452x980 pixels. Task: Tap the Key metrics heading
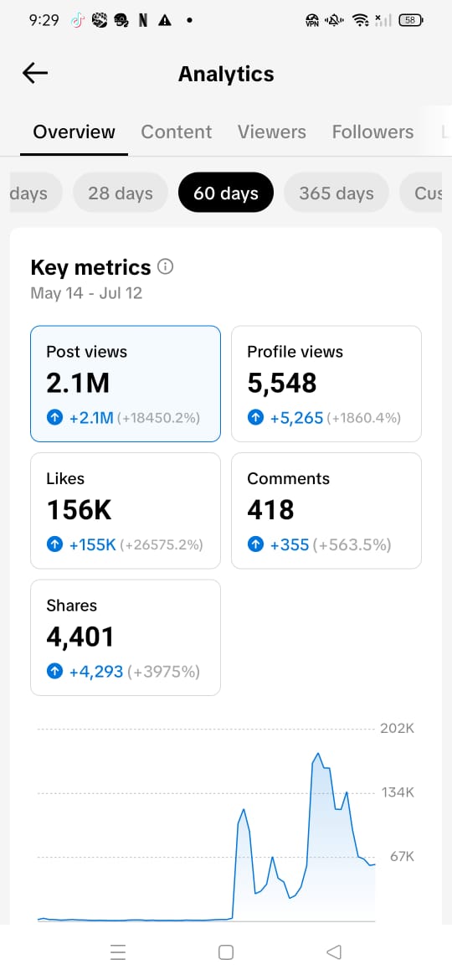click(90, 267)
